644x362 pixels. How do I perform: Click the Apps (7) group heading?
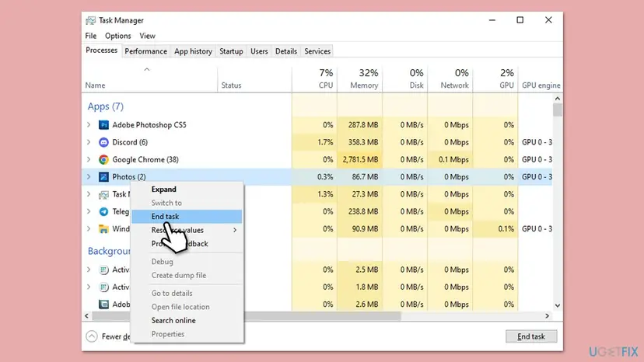(x=106, y=106)
